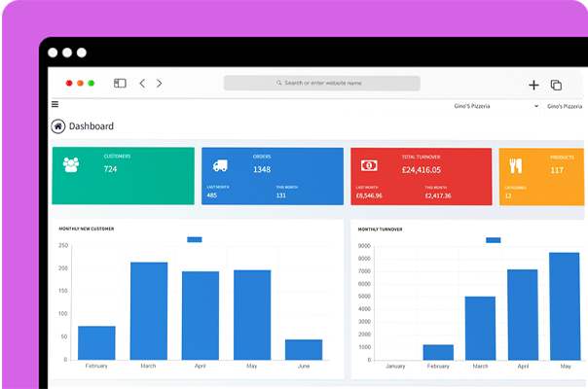Click the orders count 1348
588x389 pixels.
click(x=262, y=169)
